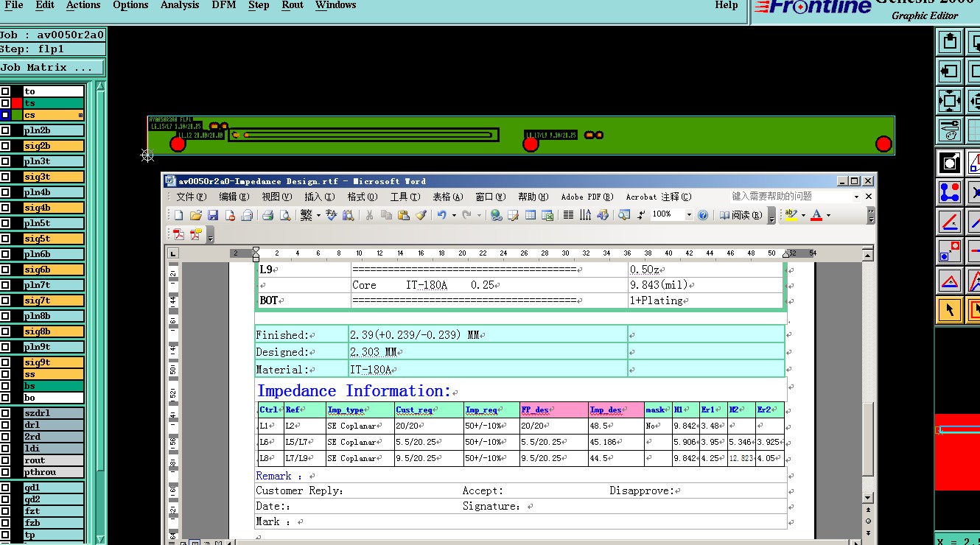Toggle checkbox for layer pln2b
Screen dimensions: 980x545
(x=5, y=130)
